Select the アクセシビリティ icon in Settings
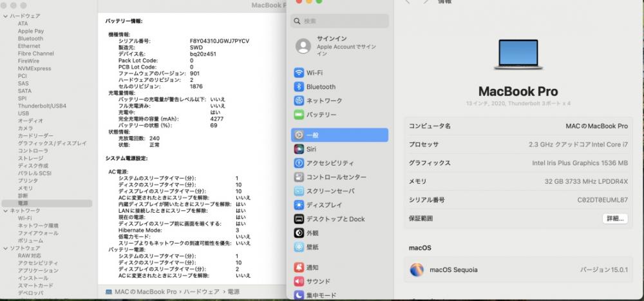The height and width of the screenshot is (301, 644). click(299, 163)
